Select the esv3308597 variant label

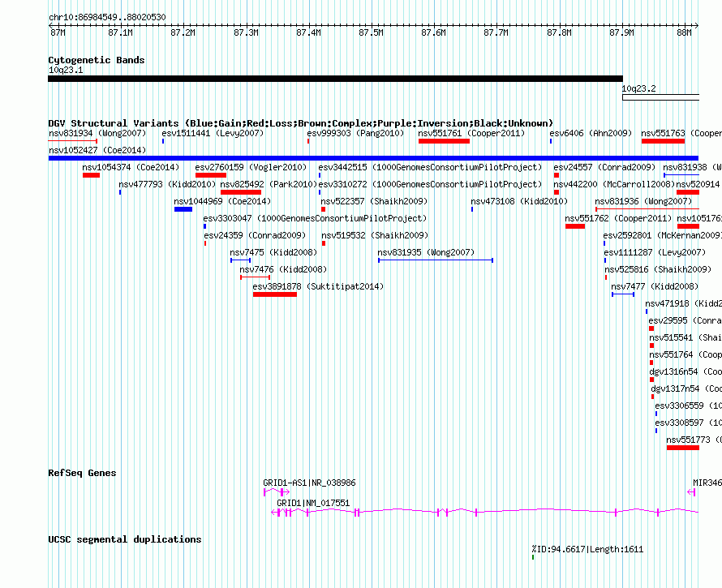pos(689,423)
